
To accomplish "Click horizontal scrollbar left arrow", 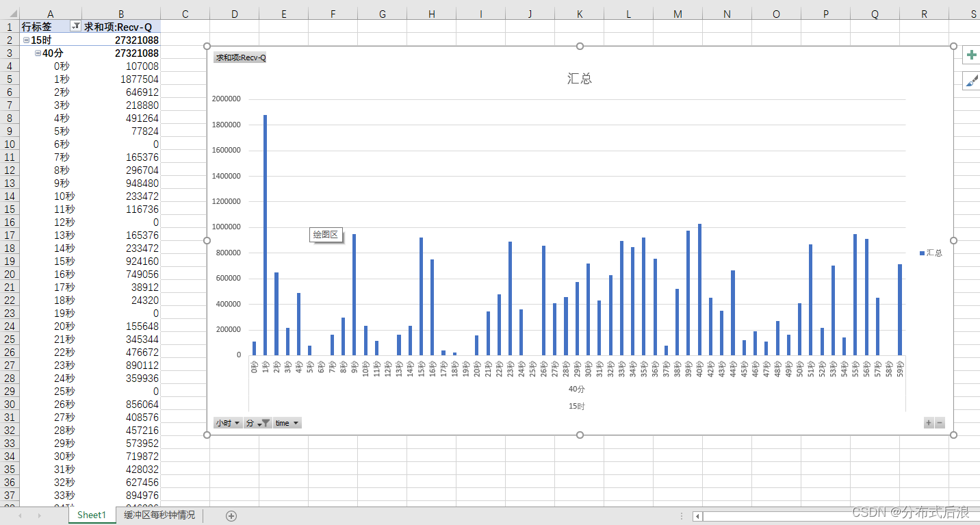I will click(x=697, y=516).
